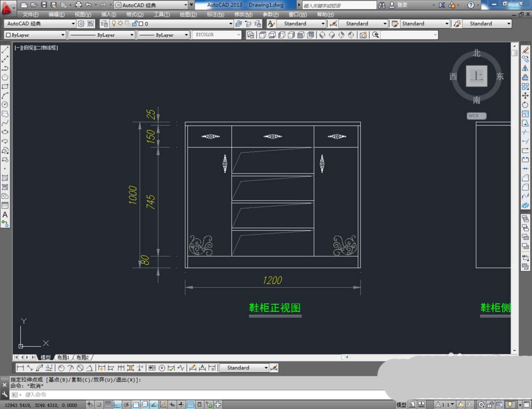Open command line customize wrench icon

(4, 395)
